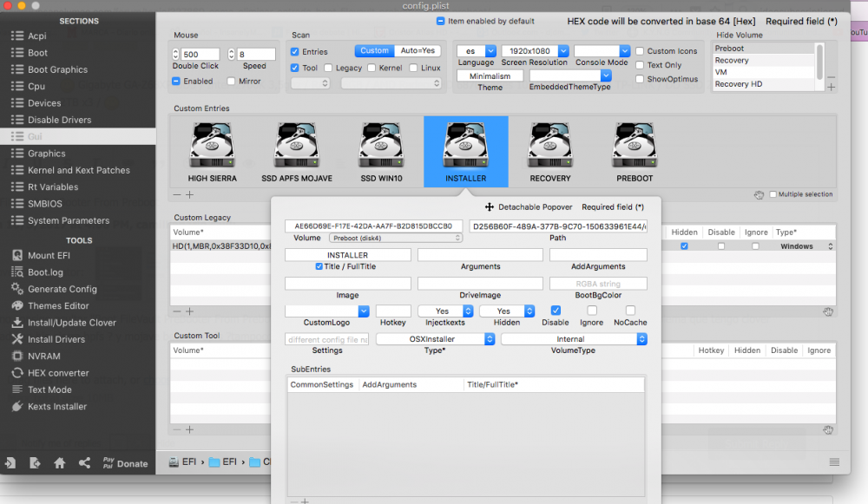The height and width of the screenshot is (504, 868).
Task: Open the InjectKexts Yes dropdown
Action: (x=445, y=311)
